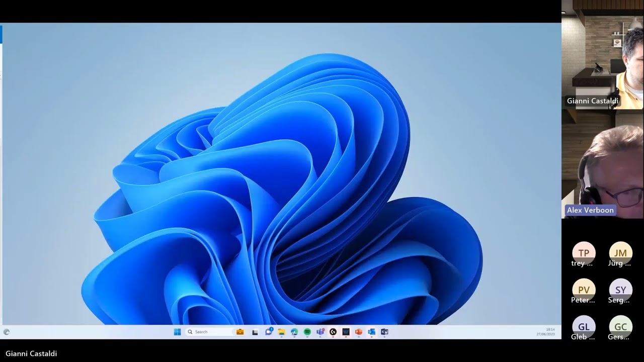Image resolution: width=644 pixels, height=362 pixels.
Task: Click the Gianni Castaldi presenter name label
Action: [31, 353]
